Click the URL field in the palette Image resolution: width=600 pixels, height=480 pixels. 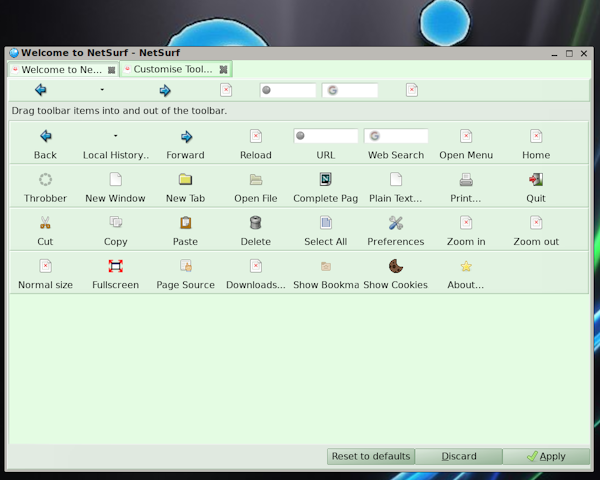(x=326, y=136)
